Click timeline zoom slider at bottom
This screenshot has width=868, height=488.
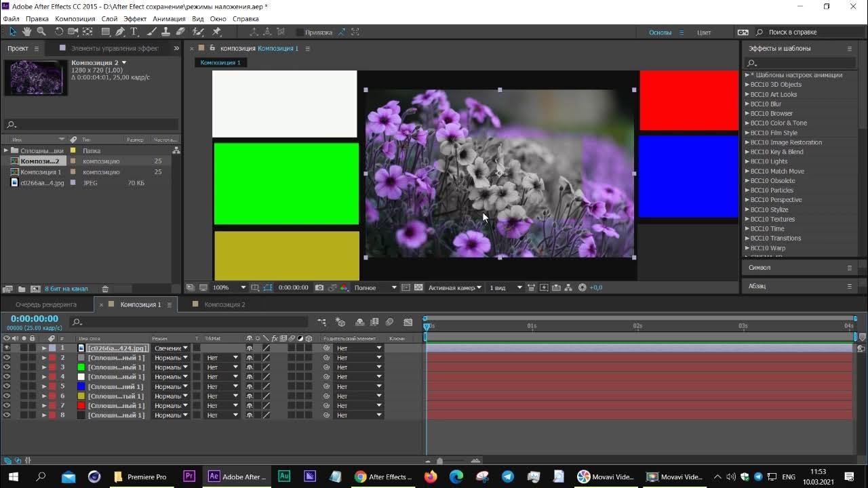coord(439,461)
